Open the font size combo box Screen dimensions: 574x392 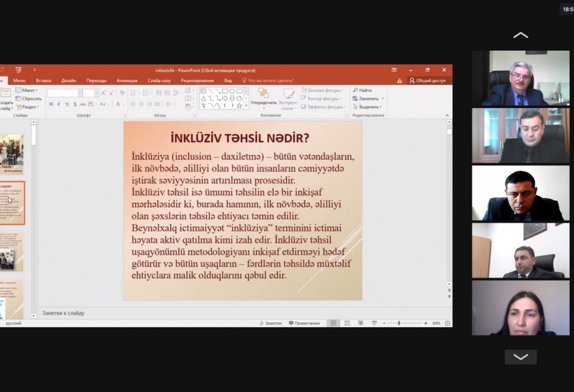coord(90,93)
